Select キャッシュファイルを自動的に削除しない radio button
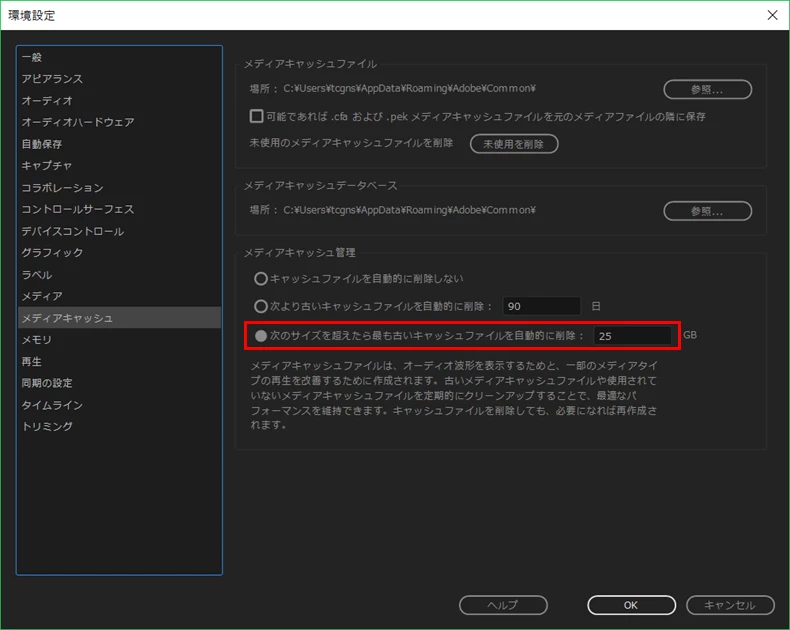 260,279
